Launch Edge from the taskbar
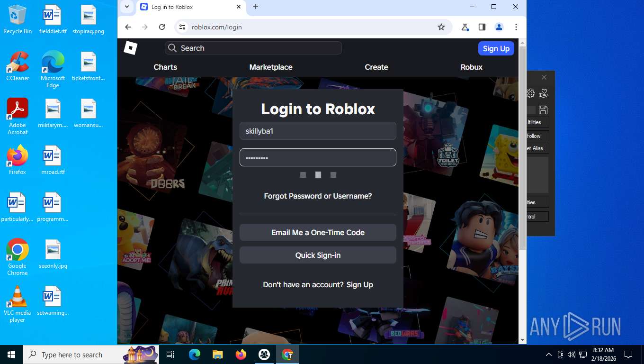Screen dimensions: 644x364 point(194,355)
